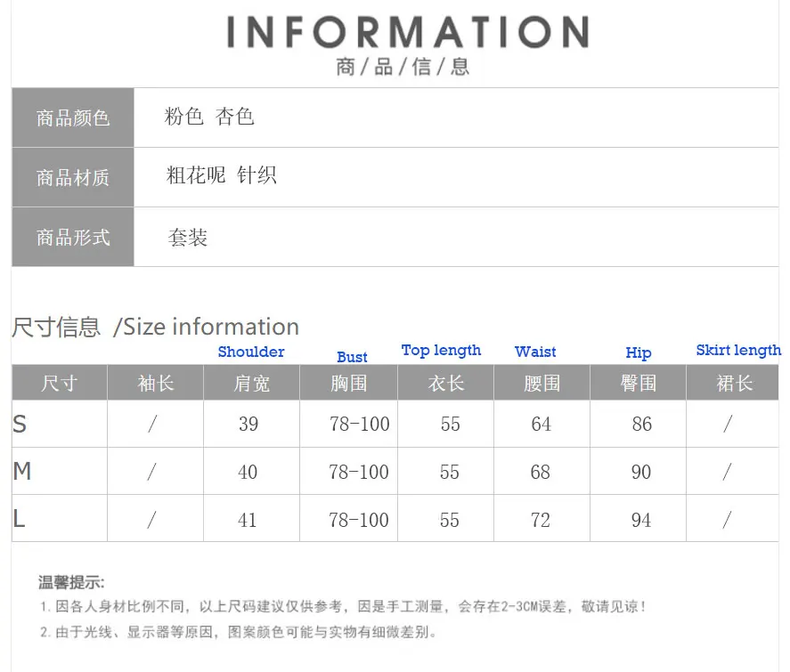The height and width of the screenshot is (672, 790).
Task: Click the 商品材质 label
Action: 73,178
